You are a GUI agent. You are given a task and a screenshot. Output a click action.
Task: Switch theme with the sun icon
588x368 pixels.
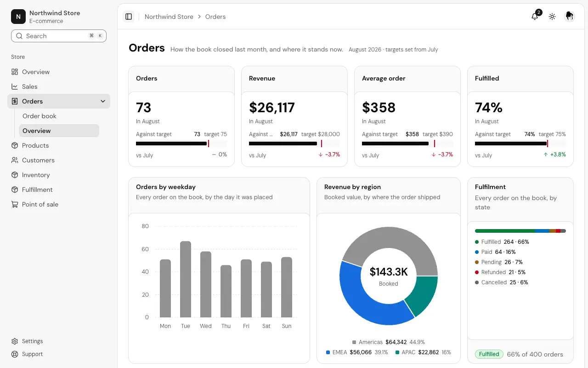(x=552, y=17)
